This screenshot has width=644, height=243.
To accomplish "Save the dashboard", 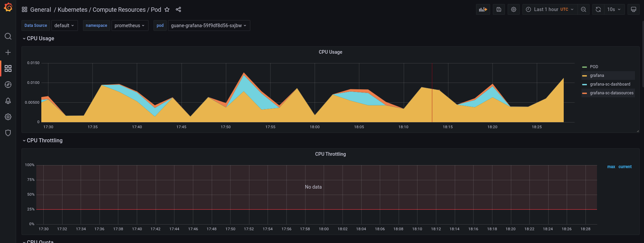I will coord(499,9).
